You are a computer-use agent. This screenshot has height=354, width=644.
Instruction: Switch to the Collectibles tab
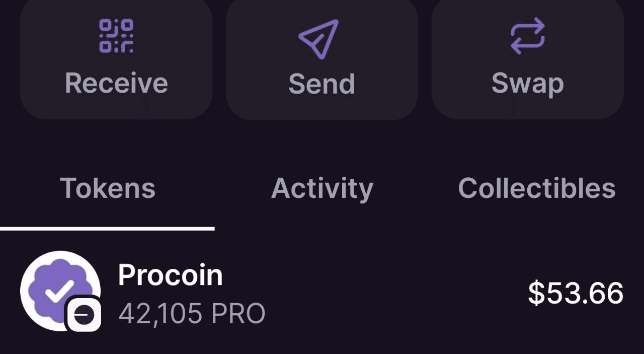pos(537,188)
